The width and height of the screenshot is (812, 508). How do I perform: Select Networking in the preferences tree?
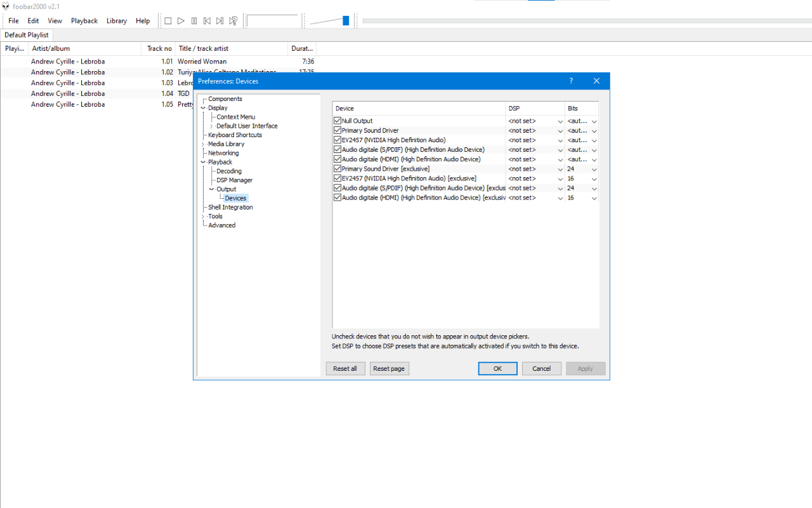pyautogui.click(x=223, y=153)
